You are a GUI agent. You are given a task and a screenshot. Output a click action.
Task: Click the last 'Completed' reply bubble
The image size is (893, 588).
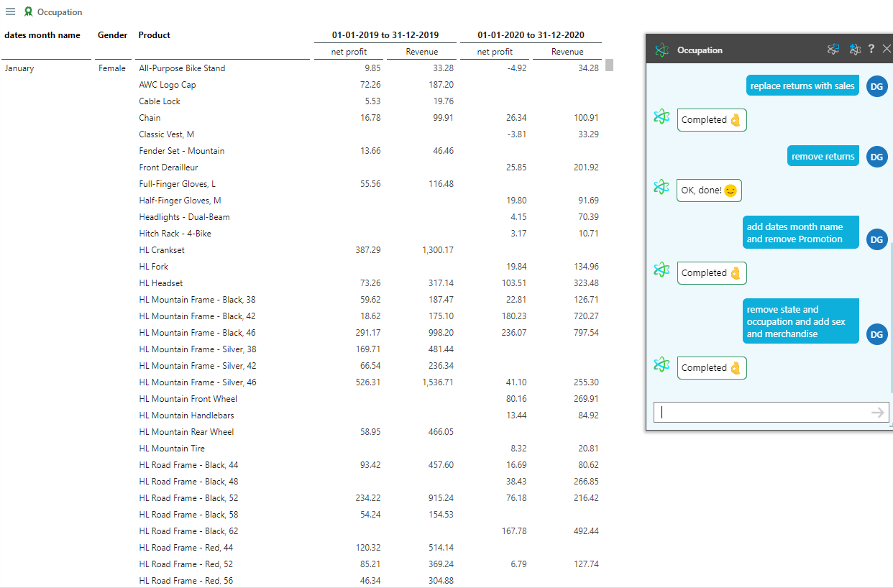712,368
